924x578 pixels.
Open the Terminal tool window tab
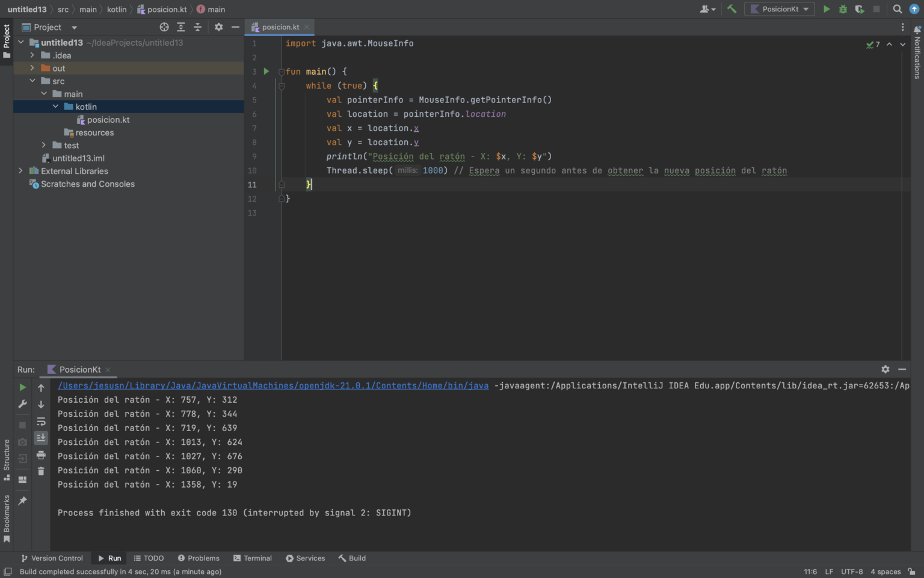[x=253, y=558]
